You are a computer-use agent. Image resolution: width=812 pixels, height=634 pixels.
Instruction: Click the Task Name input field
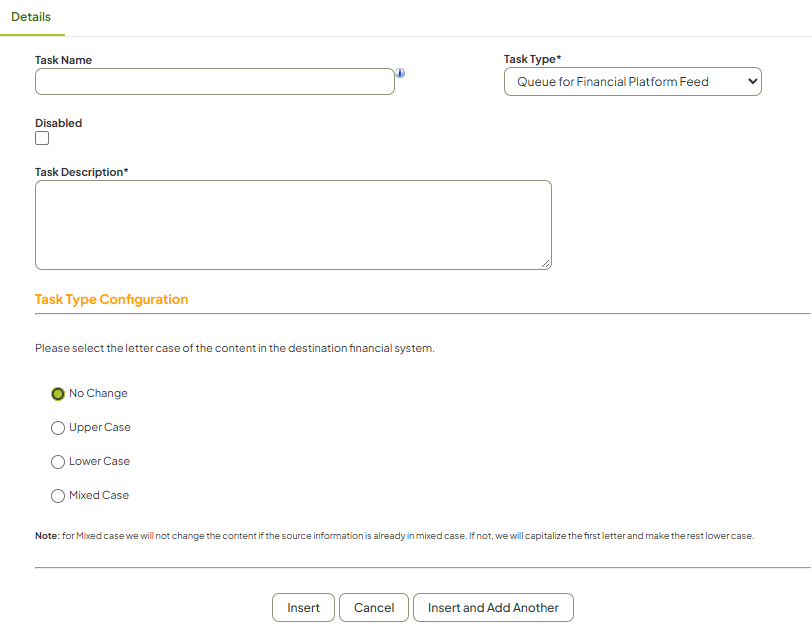pyautogui.click(x=215, y=82)
